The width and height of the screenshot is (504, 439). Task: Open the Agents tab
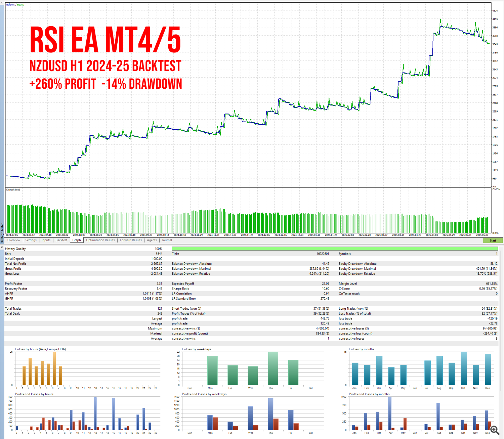[x=152, y=240]
